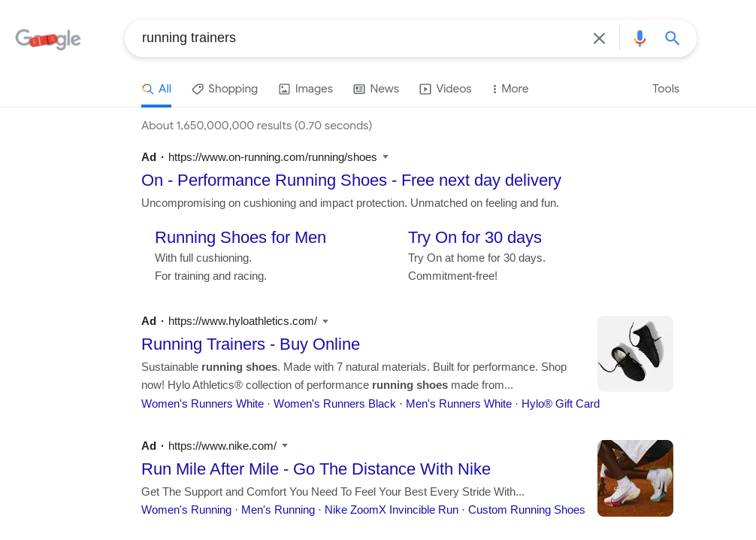Clear the search box with X

(x=599, y=38)
